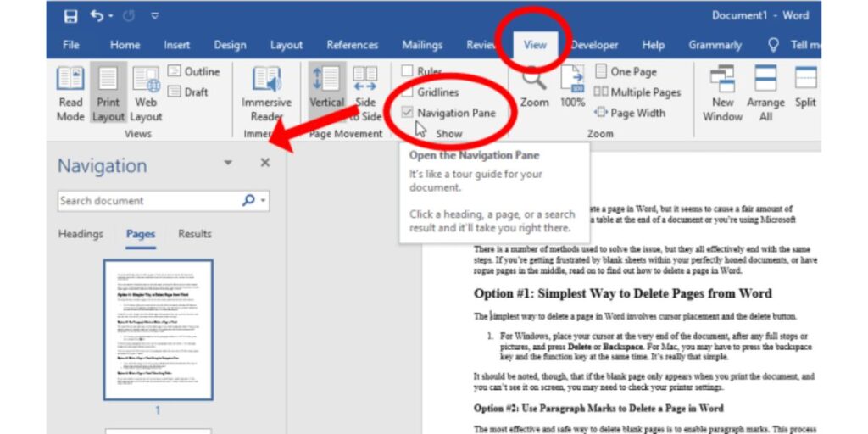The height and width of the screenshot is (434, 868).
Task: Open the Developer tab
Action: (594, 46)
